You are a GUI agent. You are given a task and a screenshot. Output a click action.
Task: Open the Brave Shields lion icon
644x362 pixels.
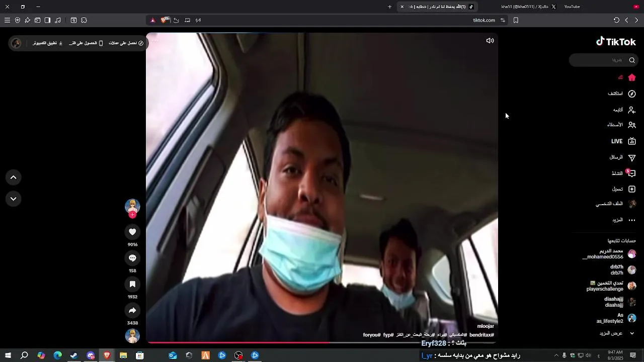point(164,20)
